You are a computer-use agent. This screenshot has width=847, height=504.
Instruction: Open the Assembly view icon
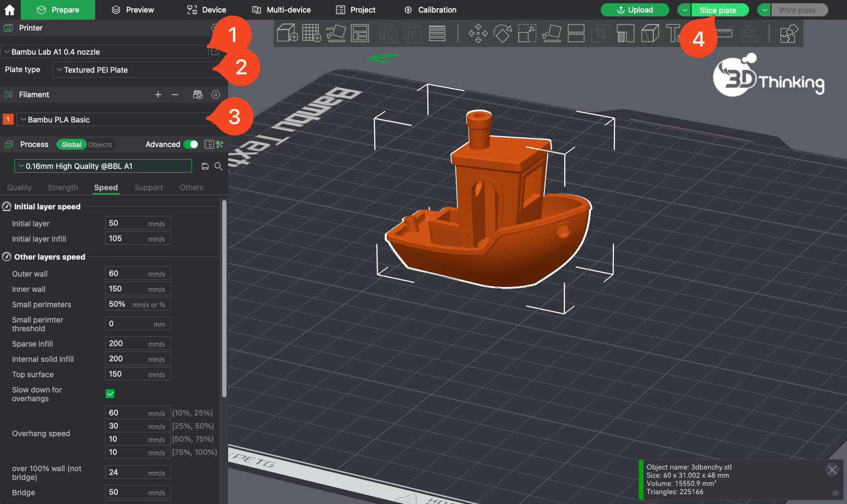(x=788, y=33)
